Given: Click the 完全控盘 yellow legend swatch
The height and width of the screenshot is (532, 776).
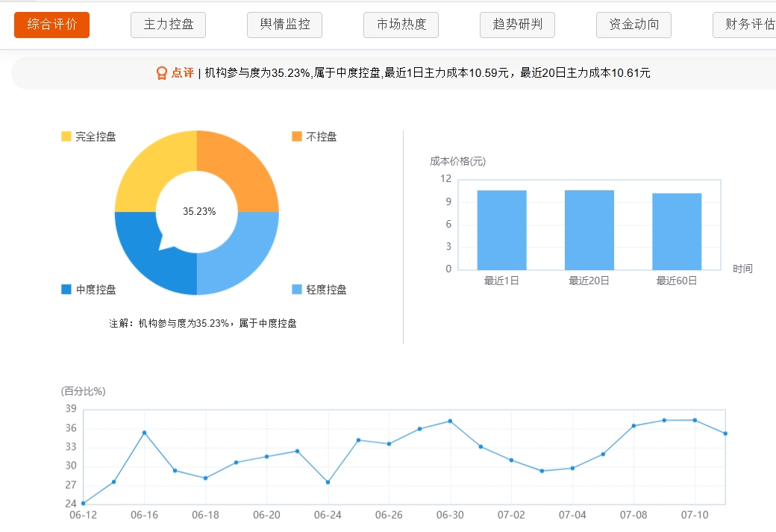Looking at the screenshot, I should (x=66, y=136).
